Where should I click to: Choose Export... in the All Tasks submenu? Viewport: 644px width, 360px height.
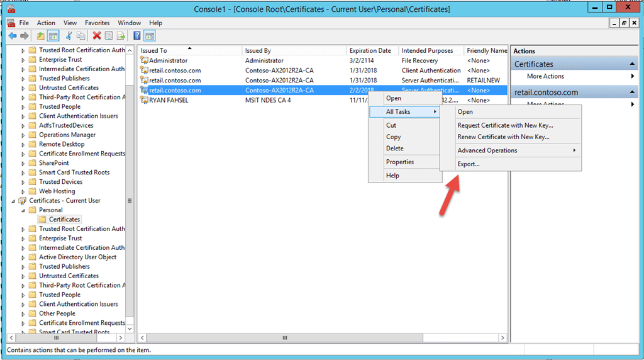coord(511,164)
